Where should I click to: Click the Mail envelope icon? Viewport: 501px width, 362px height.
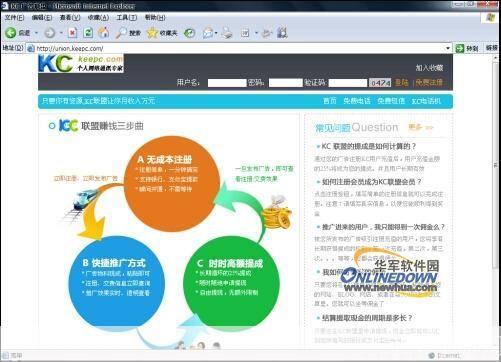point(208,33)
